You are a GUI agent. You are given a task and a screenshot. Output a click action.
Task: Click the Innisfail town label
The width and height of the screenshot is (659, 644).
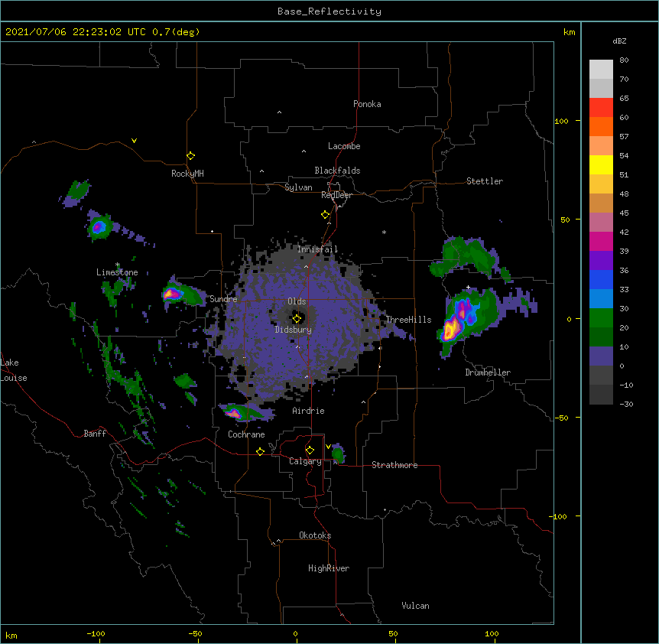[317, 249]
